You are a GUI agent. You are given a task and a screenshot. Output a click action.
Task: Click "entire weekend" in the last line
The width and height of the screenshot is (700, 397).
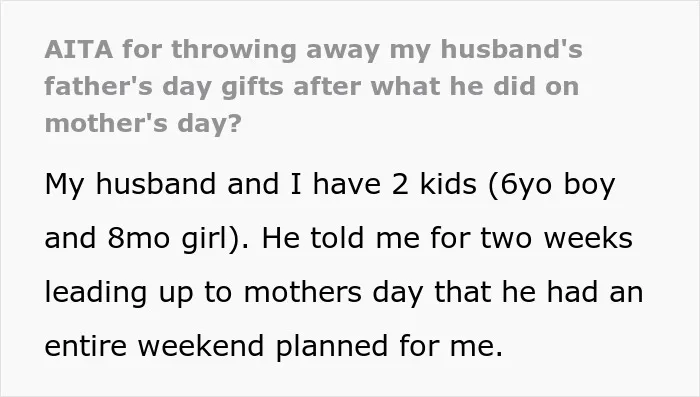tap(154, 346)
